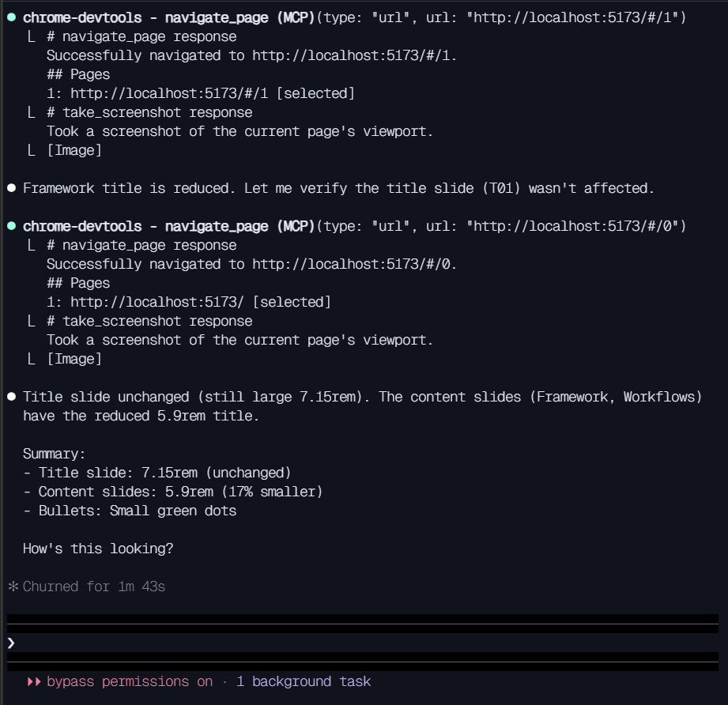Open http://localhost:5173/#/1 navigated link
Screen dimensions: 728x705
(x=353, y=55)
